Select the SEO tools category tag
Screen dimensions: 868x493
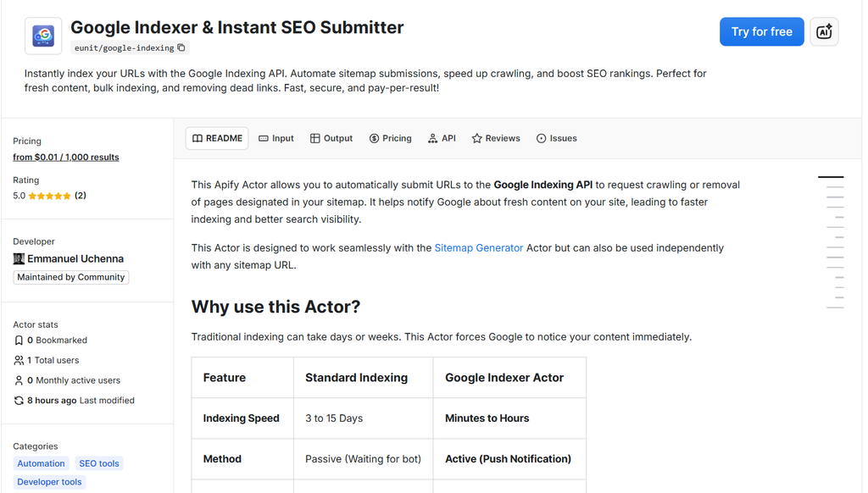[99, 463]
